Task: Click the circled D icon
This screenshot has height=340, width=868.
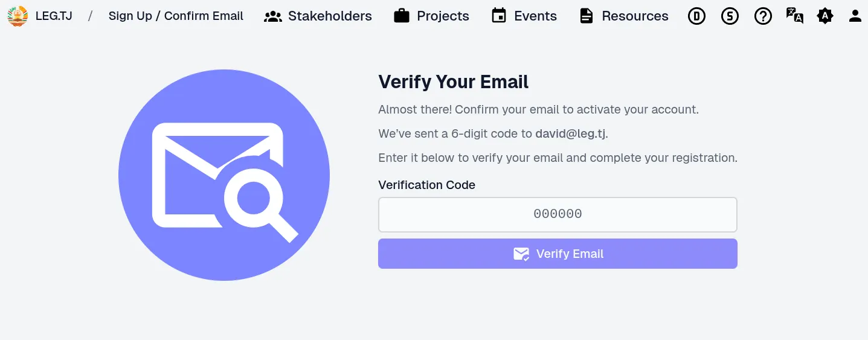Action: tap(696, 16)
